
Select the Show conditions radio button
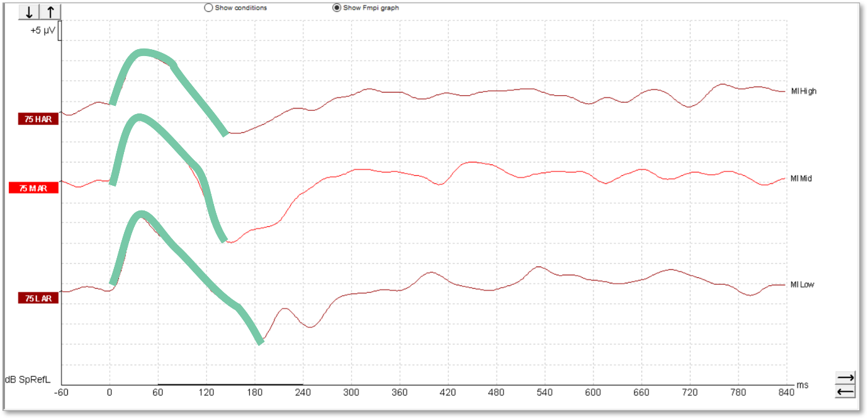click(x=208, y=8)
